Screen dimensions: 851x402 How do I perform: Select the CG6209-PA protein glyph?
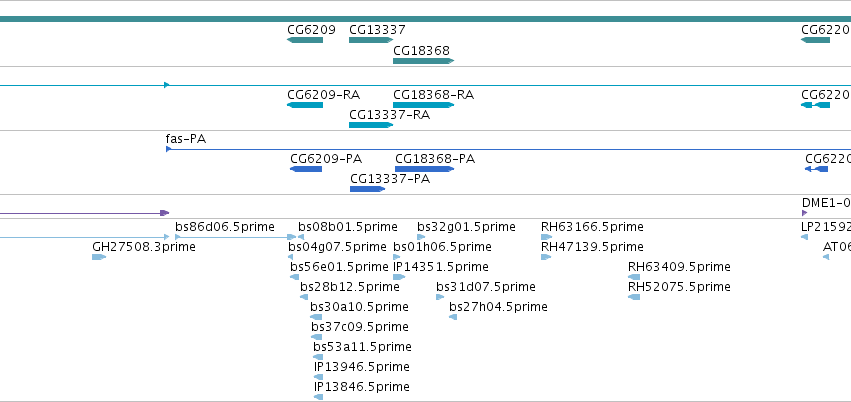coord(306,169)
